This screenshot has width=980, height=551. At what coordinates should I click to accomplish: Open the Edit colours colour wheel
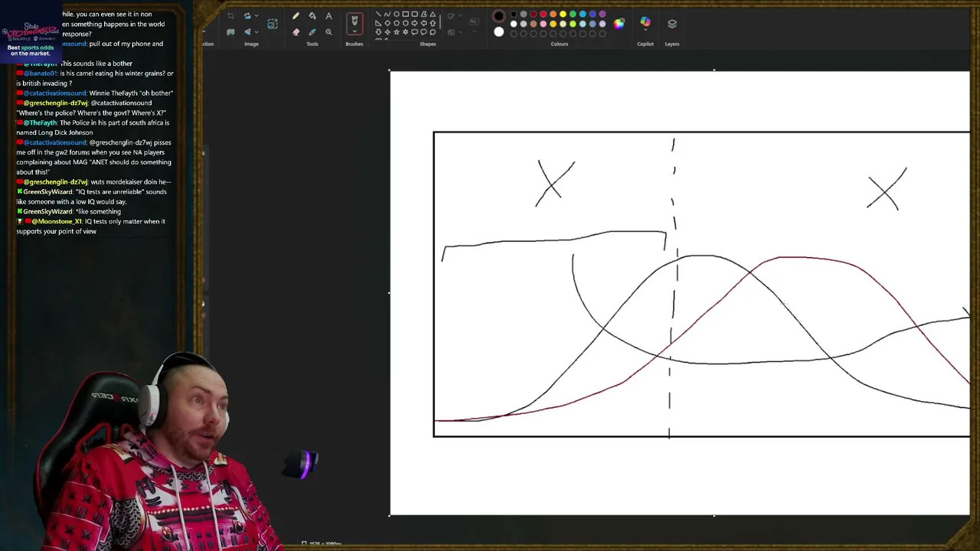click(619, 23)
